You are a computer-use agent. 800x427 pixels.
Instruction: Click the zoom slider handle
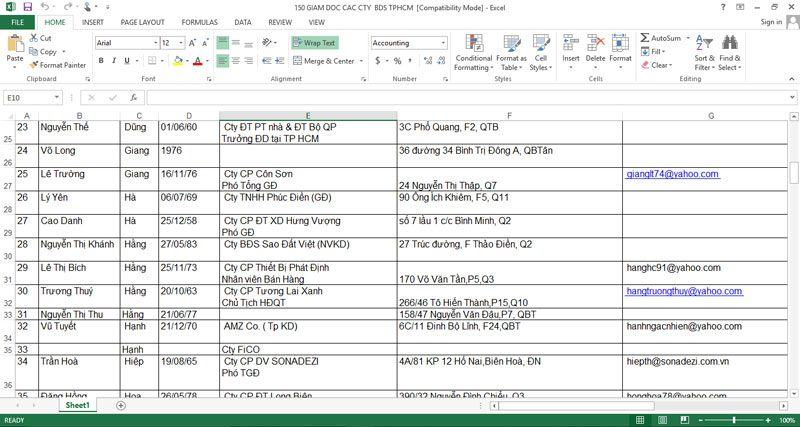(x=733, y=420)
